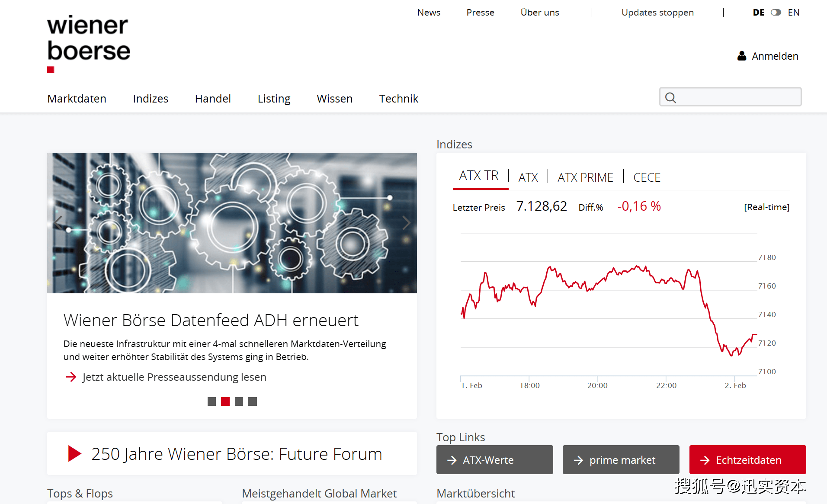Toggle the DE/EN language switch
This screenshot has width=827, height=504.
[776, 13]
